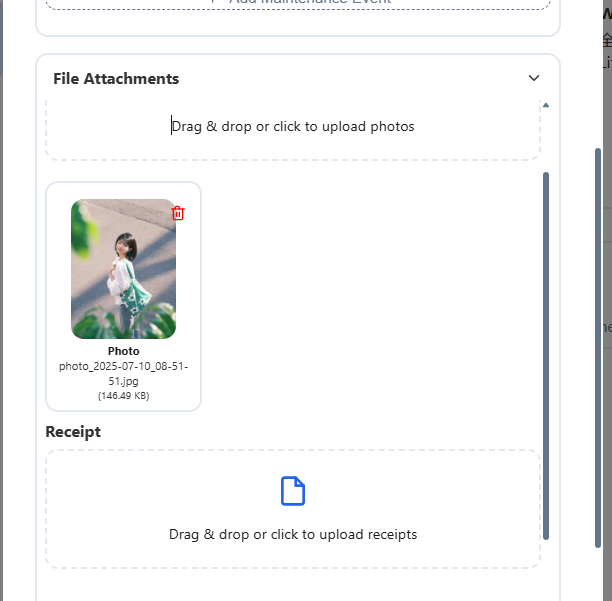The width and height of the screenshot is (612, 601).
Task: Open the uploaded photo thumbnail
Action: [x=123, y=269]
